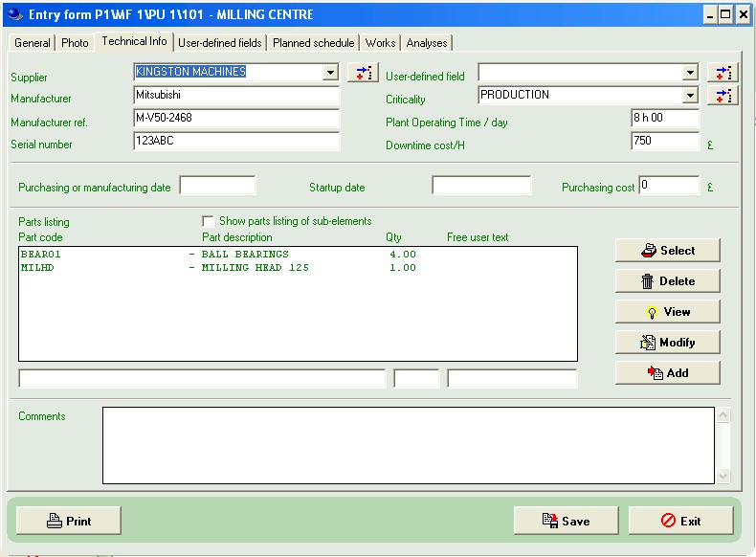Image resolution: width=756 pixels, height=557 pixels.
Task: Click the KINGSTON MACHINES supplier text
Action: pyautogui.click(x=191, y=72)
